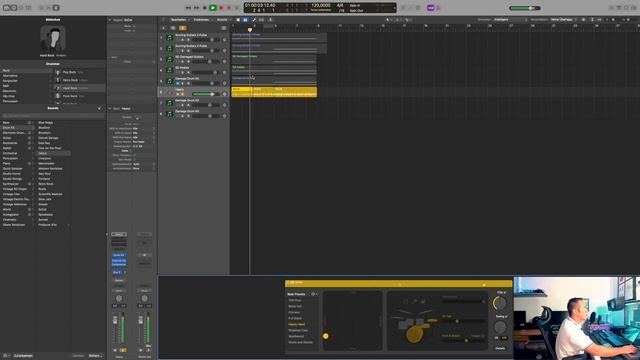Click track 8 instrument icon
This screenshot has height=360, width=640.
click(x=170, y=114)
